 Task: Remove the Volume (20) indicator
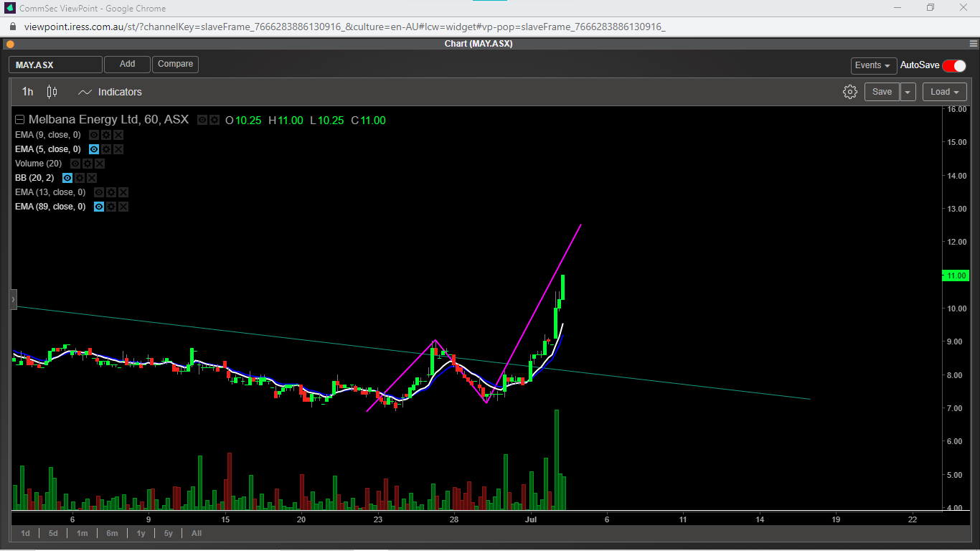100,164
